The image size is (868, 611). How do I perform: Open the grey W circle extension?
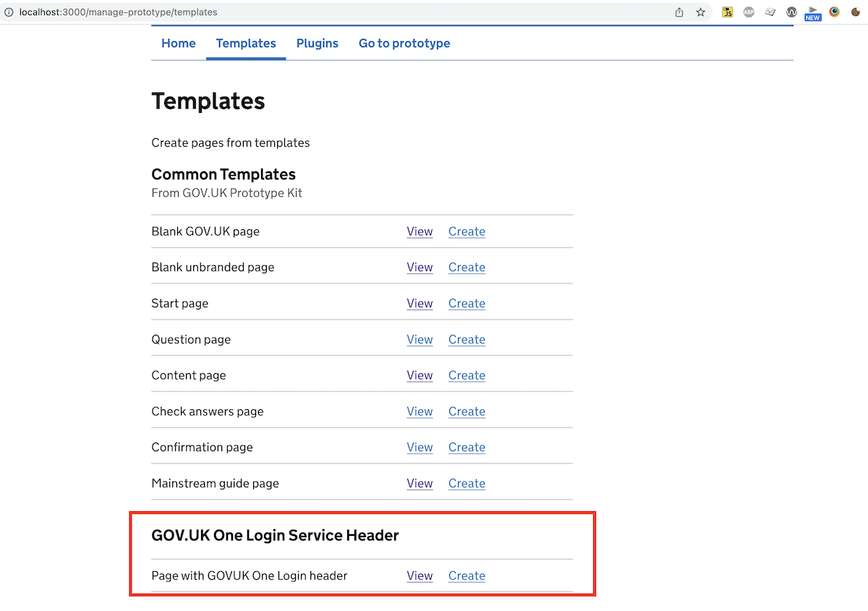(791, 12)
